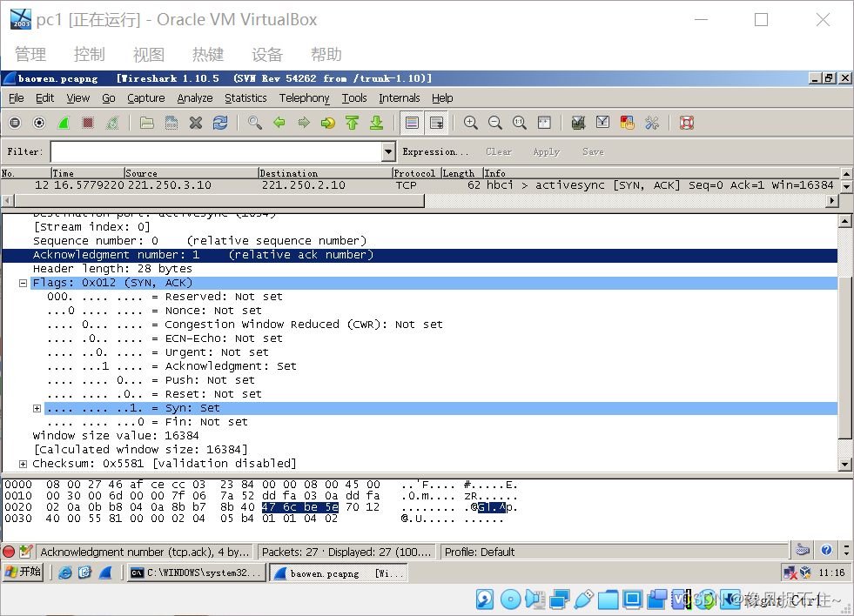Edit coloring rules icon

pos(628,123)
